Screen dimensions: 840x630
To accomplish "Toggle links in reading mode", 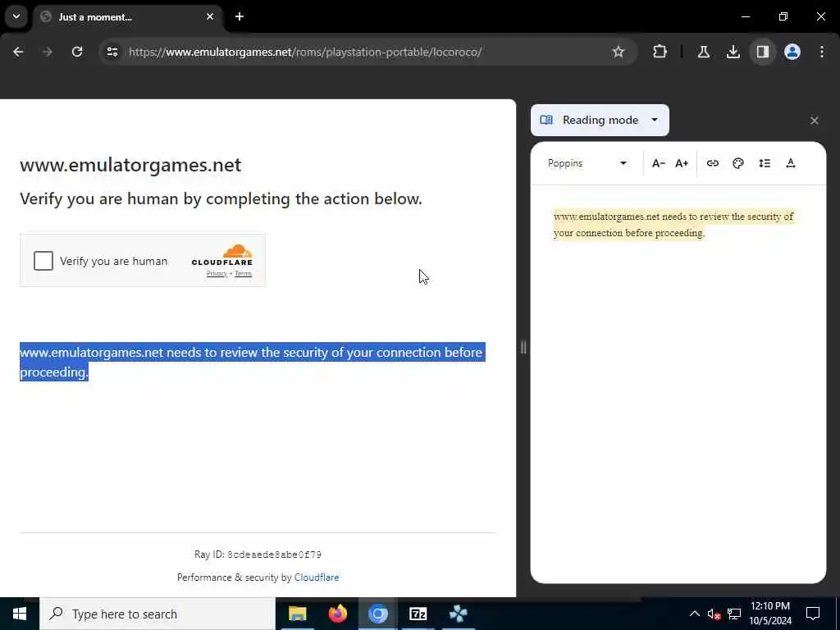I will (x=713, y=163).
